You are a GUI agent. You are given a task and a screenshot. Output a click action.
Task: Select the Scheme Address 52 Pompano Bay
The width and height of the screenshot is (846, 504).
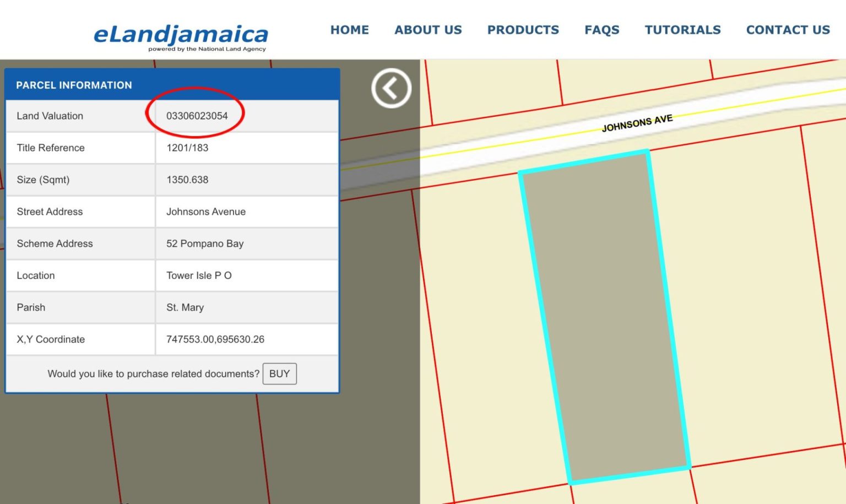tap(205, 243)
